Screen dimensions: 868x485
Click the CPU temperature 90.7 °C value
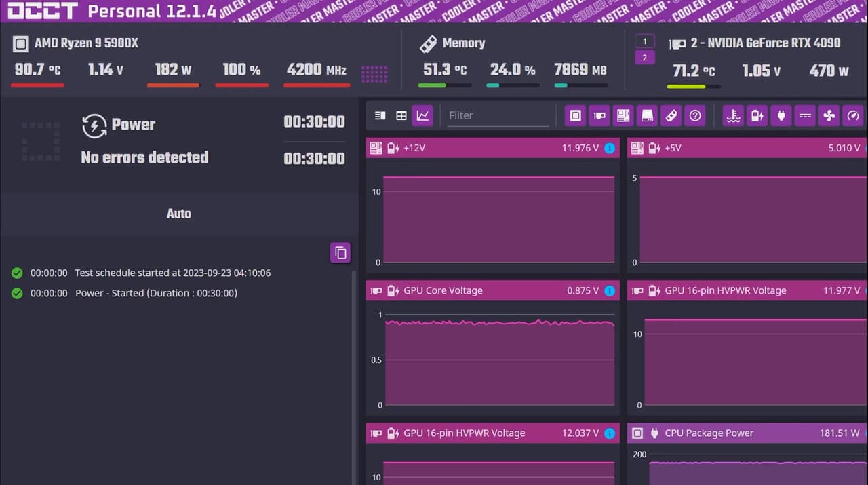click(x=37, y=69)
